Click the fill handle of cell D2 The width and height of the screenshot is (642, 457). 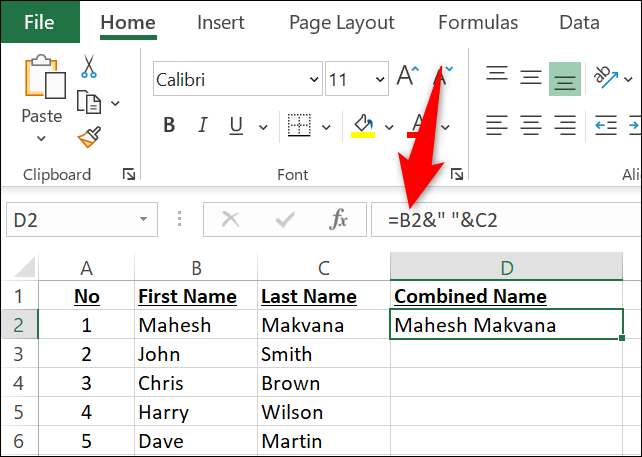[x=622, y=338]
